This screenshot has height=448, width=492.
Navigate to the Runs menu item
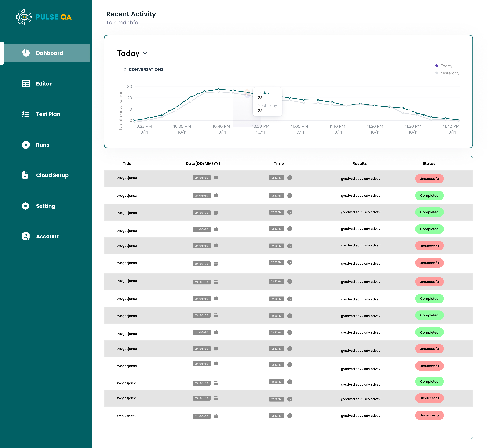43,145
